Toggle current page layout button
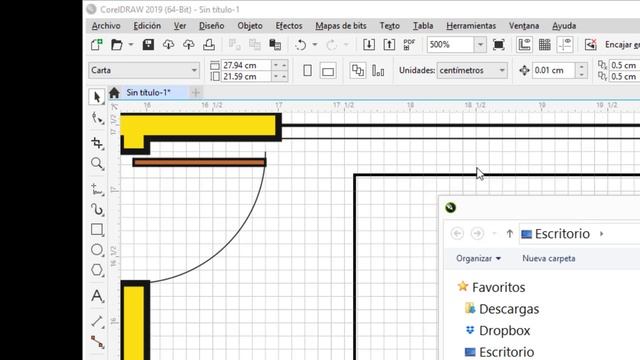Viewport: 640px width, 360px height. (x=378, y=71)
